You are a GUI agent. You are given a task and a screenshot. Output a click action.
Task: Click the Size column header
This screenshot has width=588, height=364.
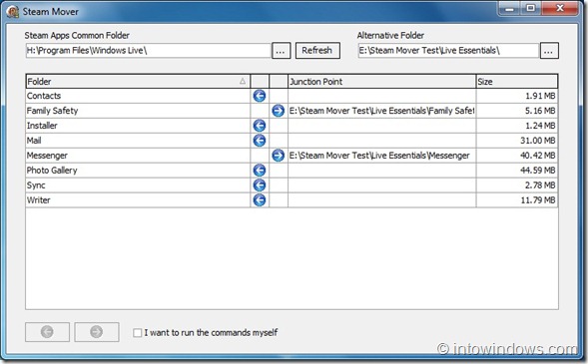click(517, 81)
